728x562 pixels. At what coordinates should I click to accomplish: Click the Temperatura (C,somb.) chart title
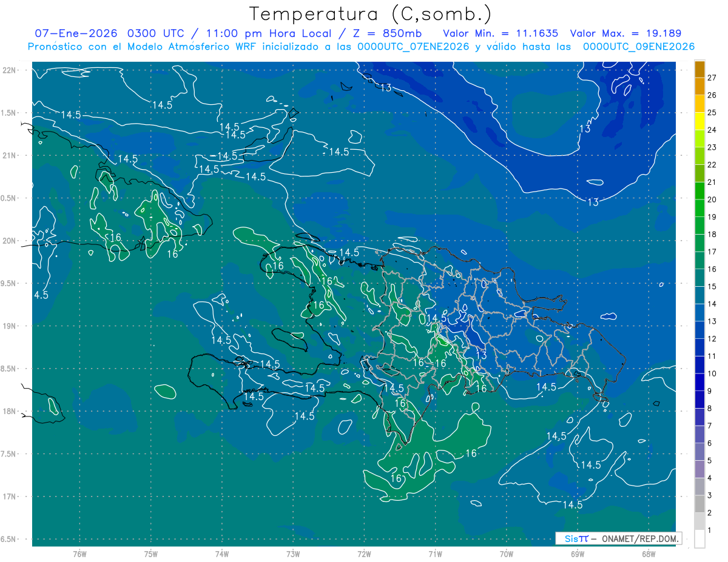[x=370, y=14]
